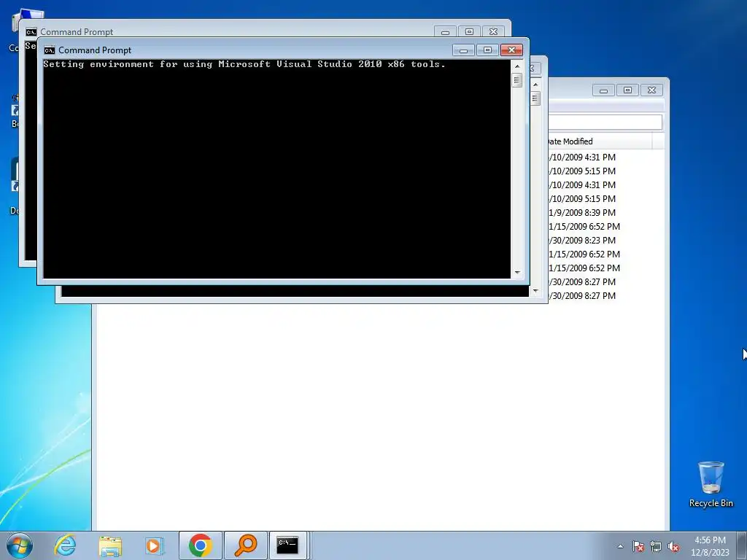Open Windows Explorer folder taskbar icon
The image size is (747, 560).
(110, 545)
